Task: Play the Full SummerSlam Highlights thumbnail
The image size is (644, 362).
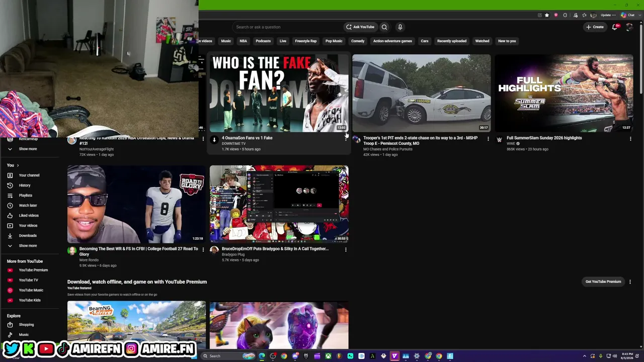Action: point(563,93)
